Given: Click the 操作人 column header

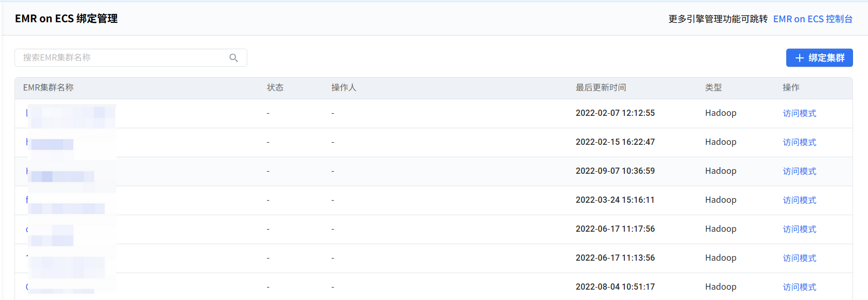Looking at the screenshot, I should (344, 87).
